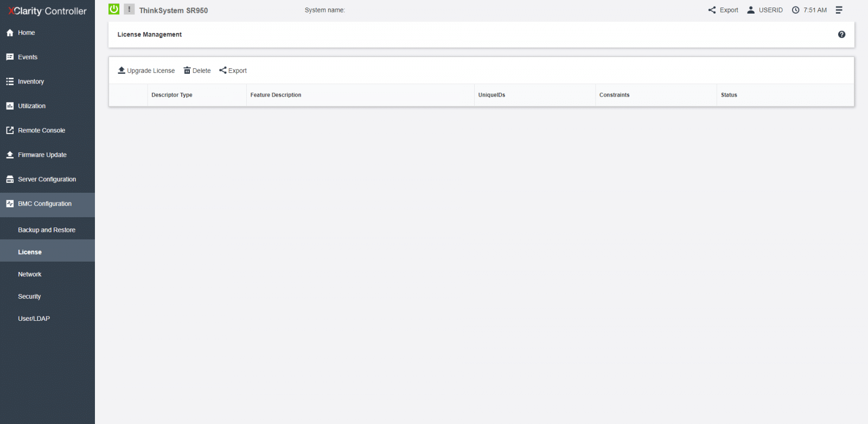Image resolution: width=868 pixels, height=424 pixels.
Task: Open Utilization page
Action: click(x=47, y=106)
